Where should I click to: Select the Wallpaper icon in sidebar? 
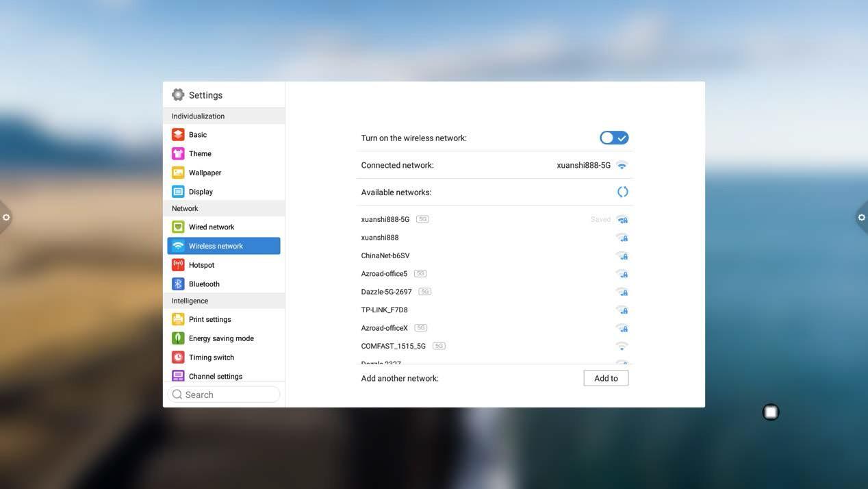178,173
